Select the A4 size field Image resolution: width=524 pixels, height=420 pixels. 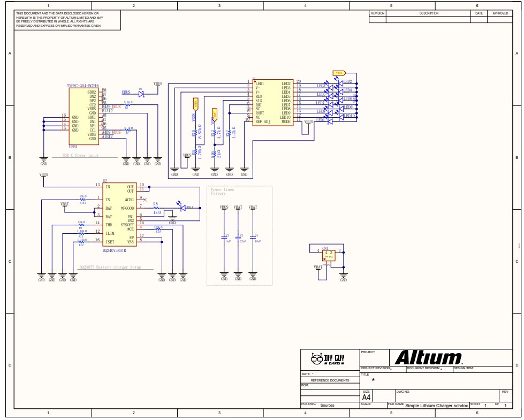click(367, 398)
